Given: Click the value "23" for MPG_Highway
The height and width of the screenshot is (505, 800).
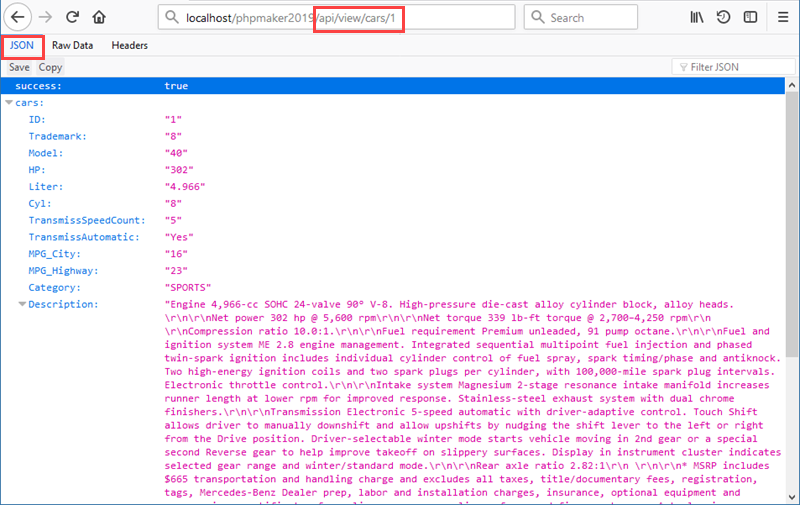Looking at the screenshot, I should (x=176, y=271).
